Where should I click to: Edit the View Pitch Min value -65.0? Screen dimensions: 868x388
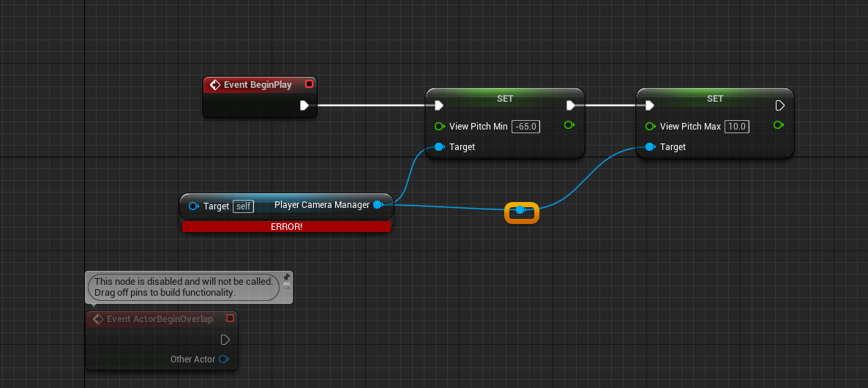tap(525, 127)
